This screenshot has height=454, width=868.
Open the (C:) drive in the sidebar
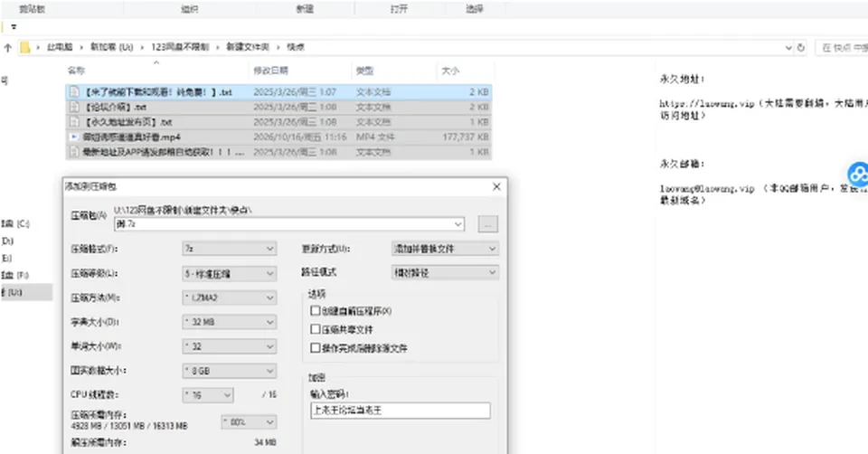pos(15,223)
